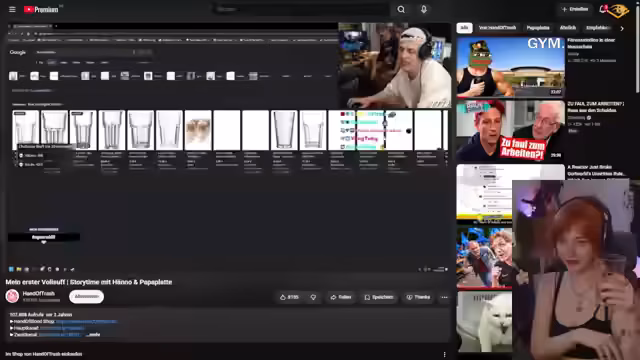Click into the YouTube search field
This screenshot has height=360, width=640.
300,9
